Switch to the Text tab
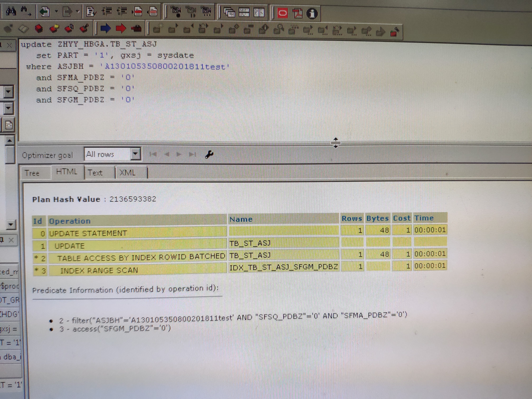532x399 pixels. (95, 173)
